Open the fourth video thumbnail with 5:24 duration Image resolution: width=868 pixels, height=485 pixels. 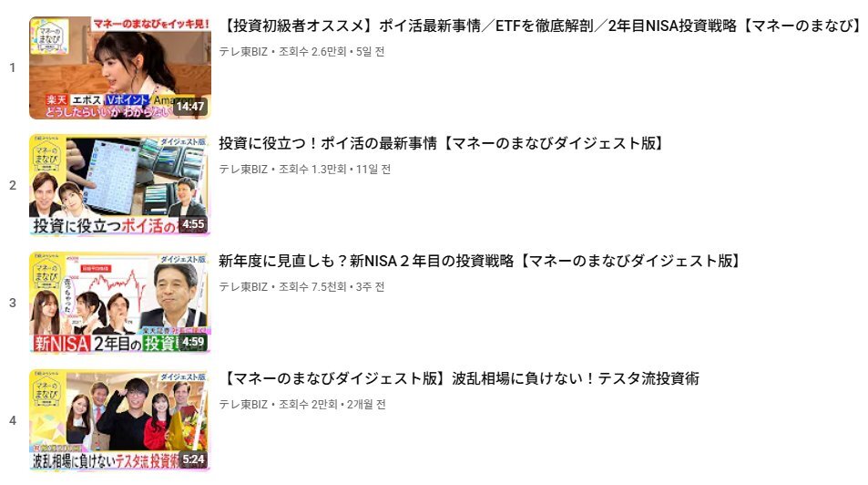[x=120, y=420]
